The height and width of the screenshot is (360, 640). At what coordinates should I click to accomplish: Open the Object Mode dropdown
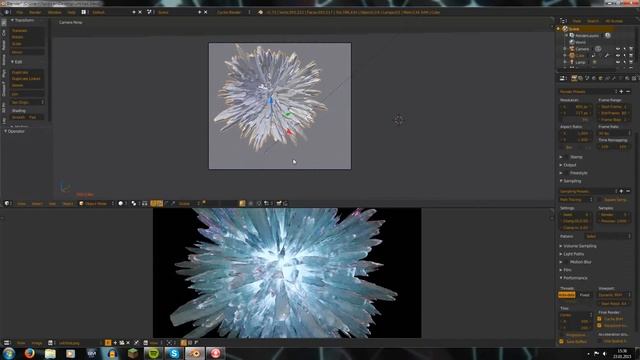click(x=96, y=203)
